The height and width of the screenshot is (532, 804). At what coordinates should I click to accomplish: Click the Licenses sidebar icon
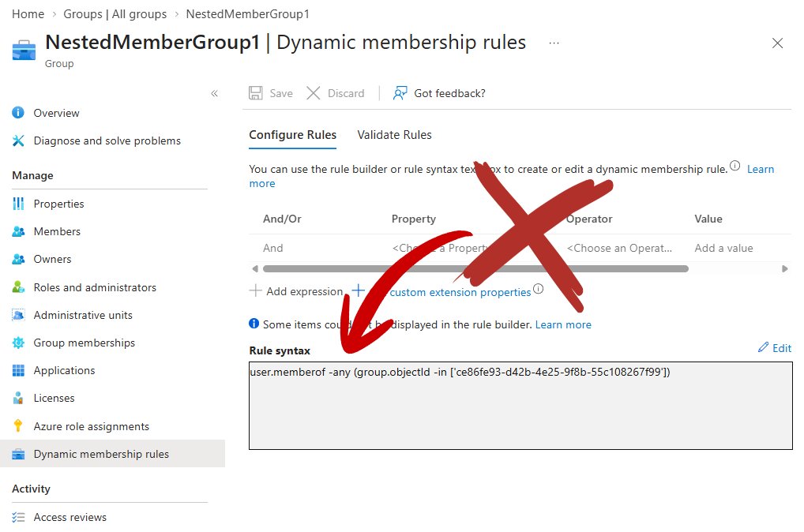point(18,398)
